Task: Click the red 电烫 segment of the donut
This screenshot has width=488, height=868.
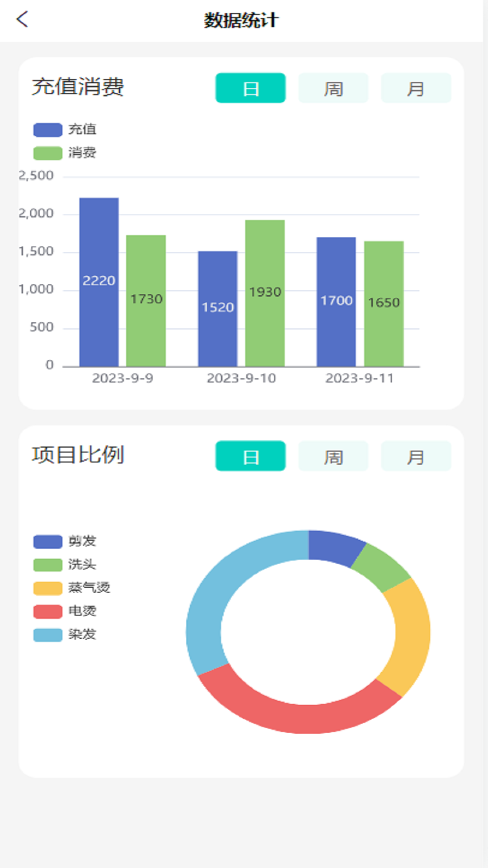Action: pos(298,718)
